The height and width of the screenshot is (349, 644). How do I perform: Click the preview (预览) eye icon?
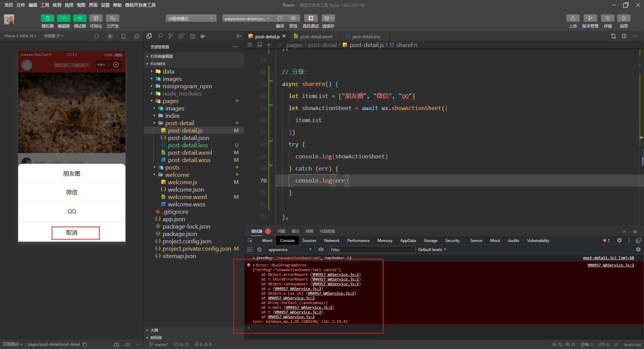point(293,18)
